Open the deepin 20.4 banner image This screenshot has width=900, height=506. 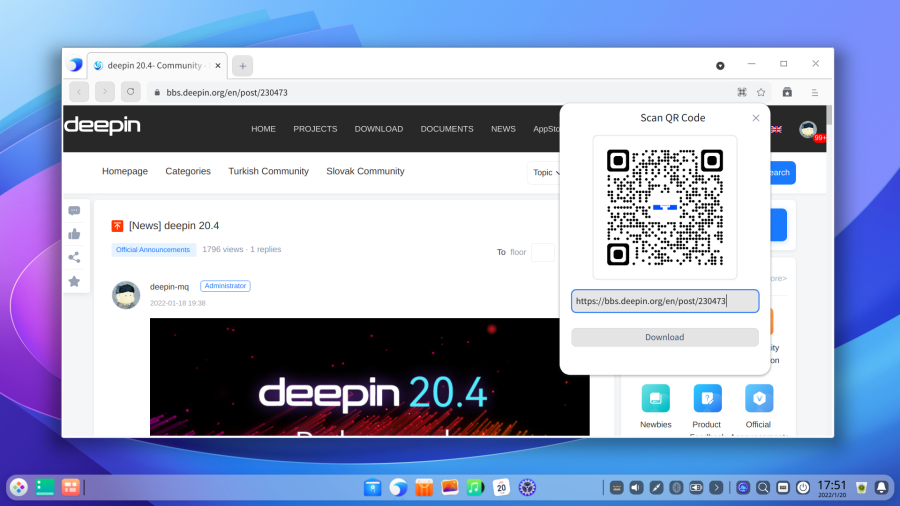[x=370, y=377]
